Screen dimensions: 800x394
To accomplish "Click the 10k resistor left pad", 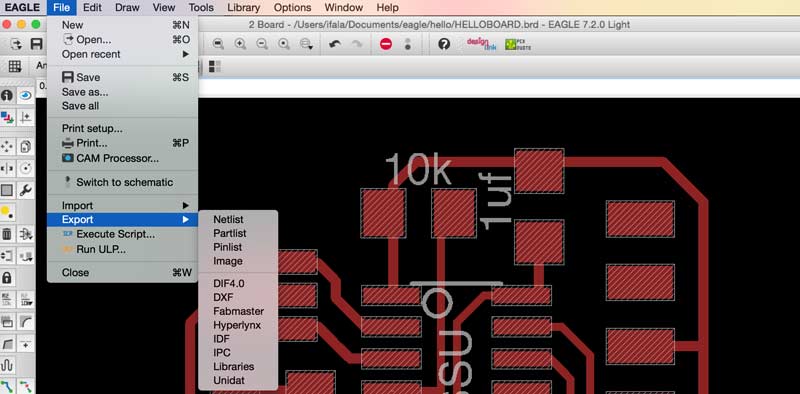I will pos(383,213).
